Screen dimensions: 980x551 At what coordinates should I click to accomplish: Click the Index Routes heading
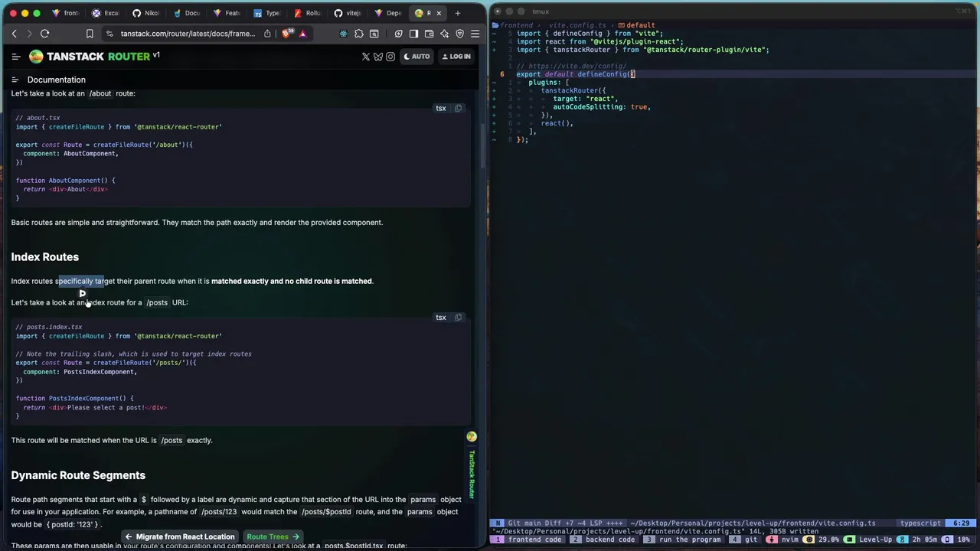tap(44, 257)
